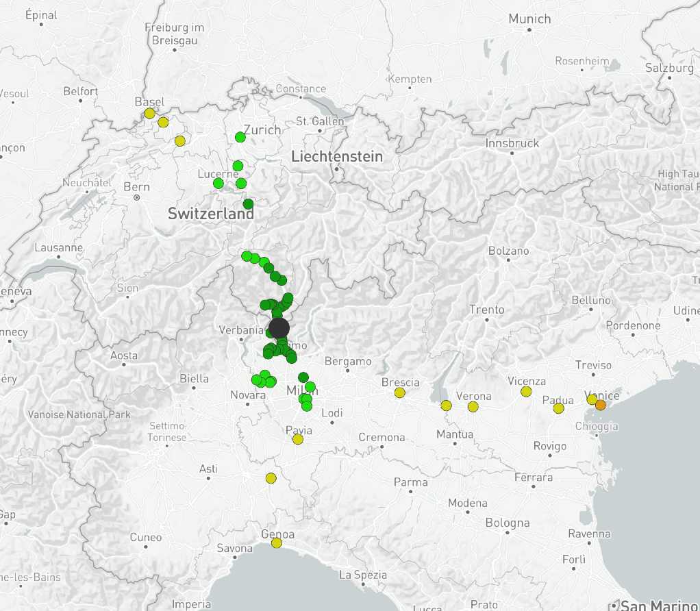This screenshot has width=700, height=611.
Task: Select the Liechtenstein label on the map
Action: [x=338, y=156]
